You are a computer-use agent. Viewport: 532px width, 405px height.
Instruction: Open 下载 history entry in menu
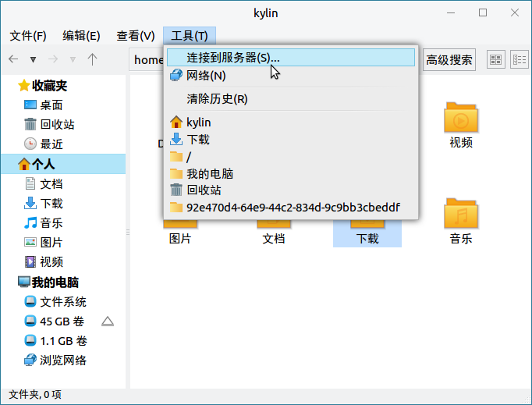point(291,139)
